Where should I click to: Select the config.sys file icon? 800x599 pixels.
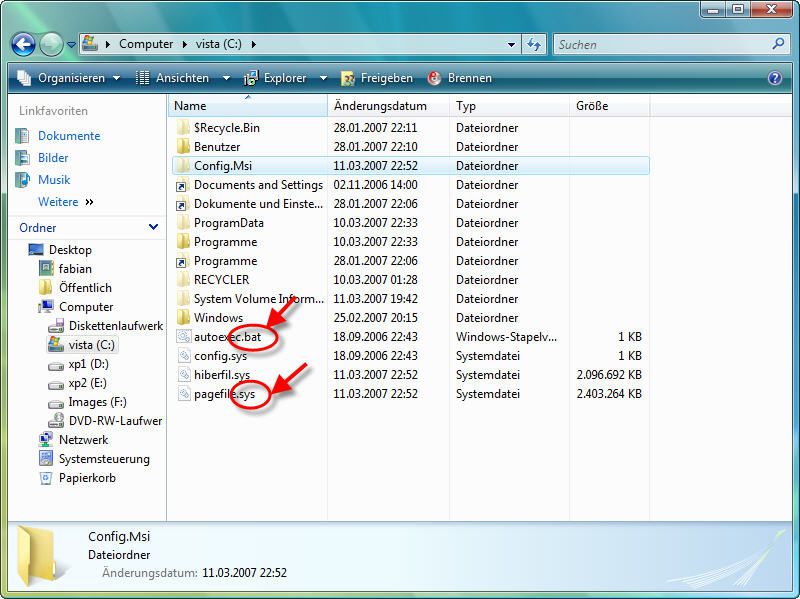(183, 356)
